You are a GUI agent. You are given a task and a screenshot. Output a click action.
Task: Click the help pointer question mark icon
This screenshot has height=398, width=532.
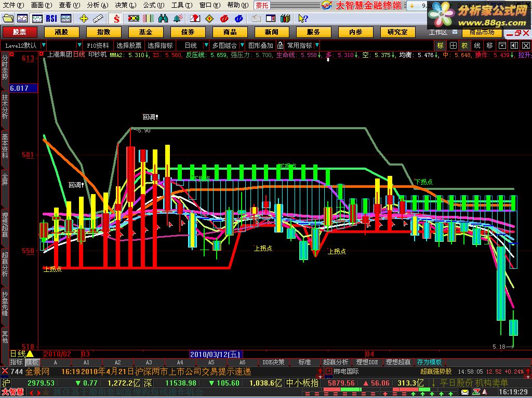[x=303, y=18]
